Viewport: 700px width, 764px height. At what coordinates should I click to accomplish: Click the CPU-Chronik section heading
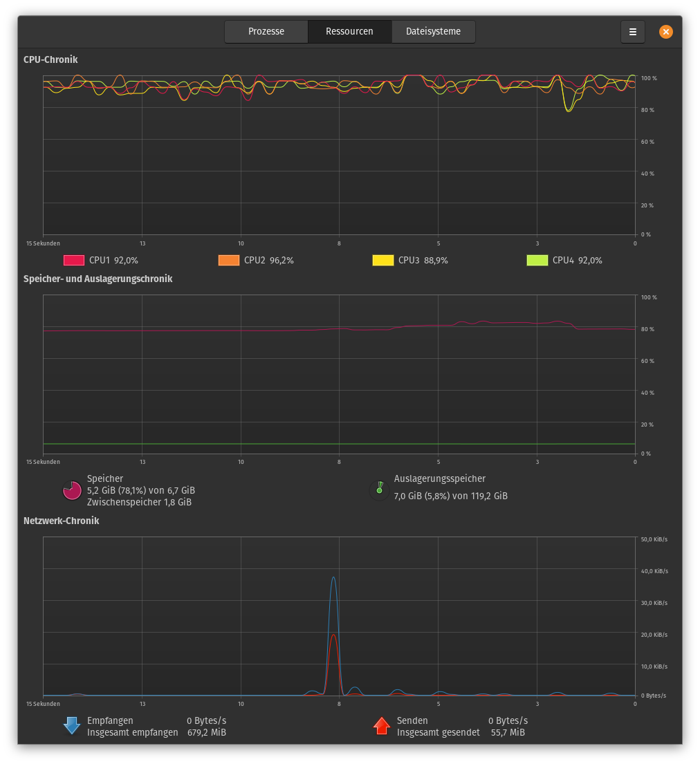50,59
